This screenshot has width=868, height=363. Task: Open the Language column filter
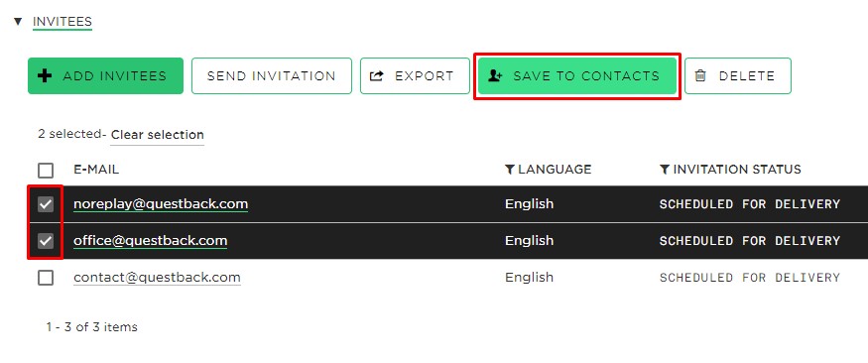click(x=548, y=170)
